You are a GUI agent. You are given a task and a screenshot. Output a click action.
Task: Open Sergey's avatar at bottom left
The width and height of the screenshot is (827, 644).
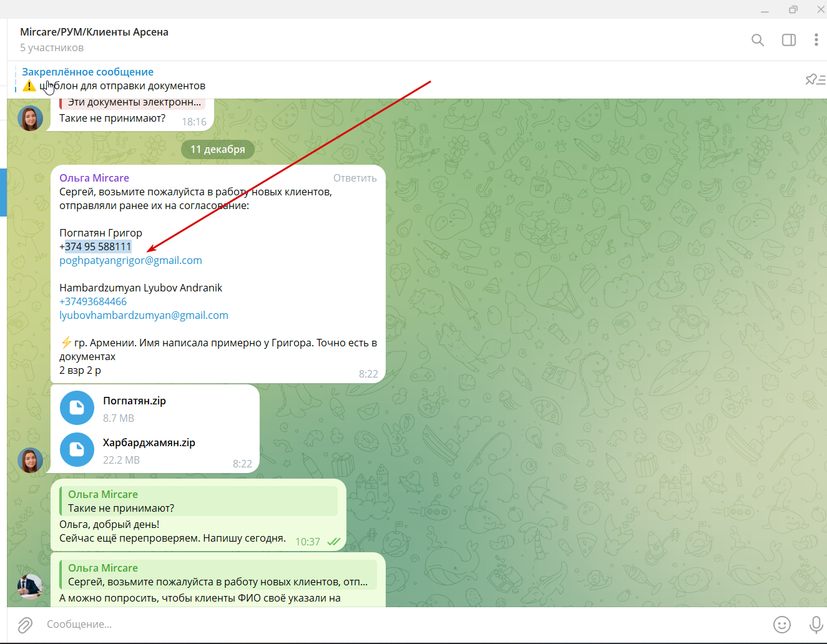[x=30, y=587]
